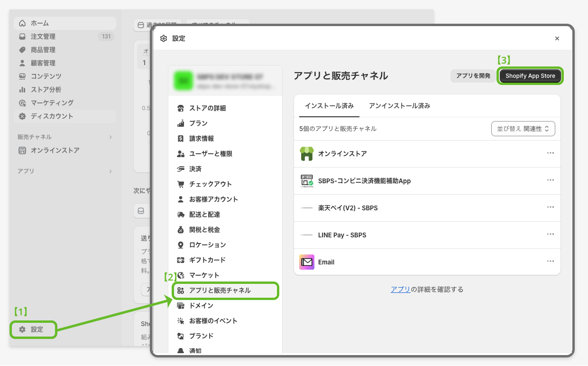Viewport: 588px width, 366px height.
Task: Click the 5個のアプリと販売チャネル count text
Action: point(338,129)
